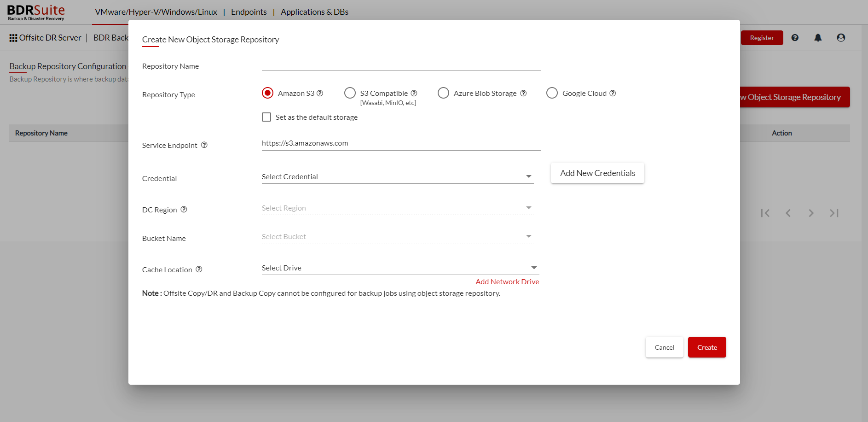Screen dimensions: 868x422
Task: Click the Create button
Action: click(x=707, y=347)
